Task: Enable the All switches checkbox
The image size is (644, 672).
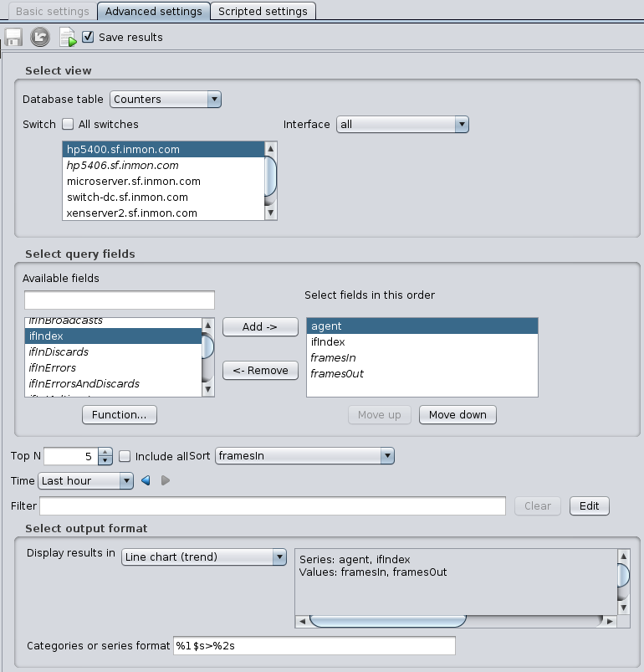Action: [x=68, y=125]
